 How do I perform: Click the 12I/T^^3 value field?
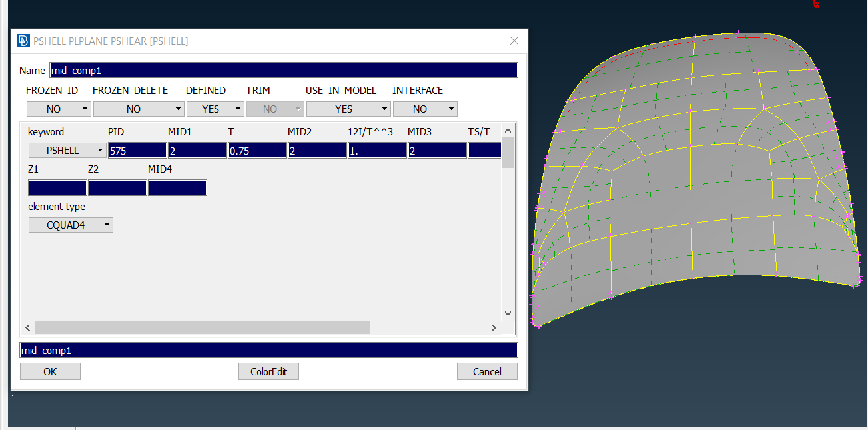click(376, 150)
